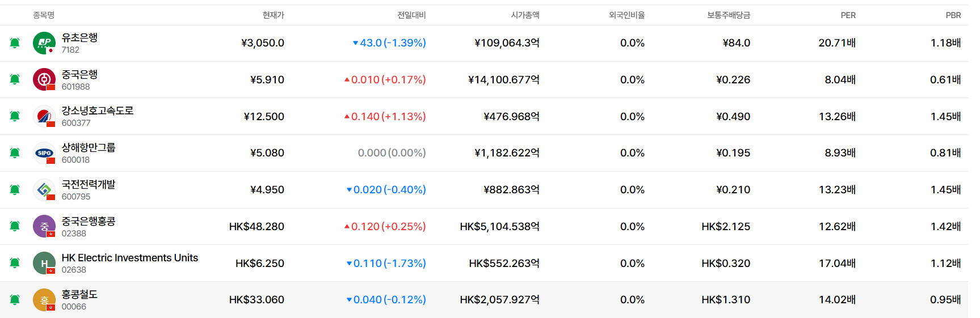Toggle the alert bell for 강소녕호고속도로
Image resolution: width=980 pixels, height=318 pixels.
15,116
